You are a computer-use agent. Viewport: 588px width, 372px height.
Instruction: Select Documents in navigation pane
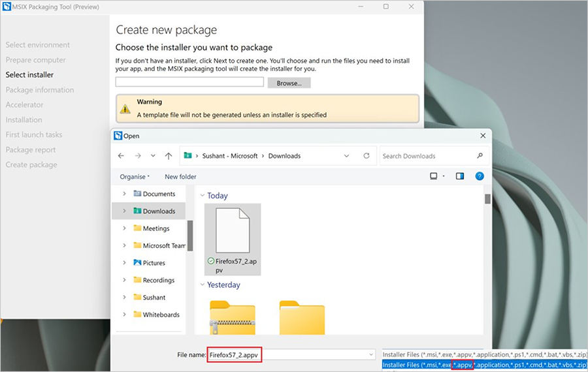click(154, 194)
